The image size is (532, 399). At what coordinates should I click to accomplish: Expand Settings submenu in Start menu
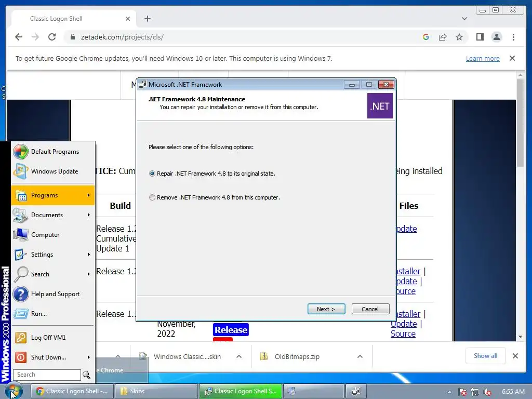point(53,254)
